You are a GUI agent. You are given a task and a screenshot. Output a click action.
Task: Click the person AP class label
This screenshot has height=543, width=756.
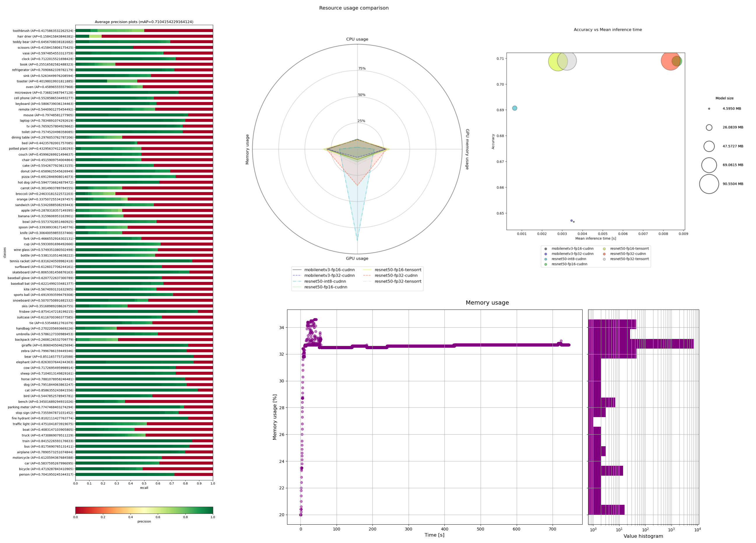46,474
